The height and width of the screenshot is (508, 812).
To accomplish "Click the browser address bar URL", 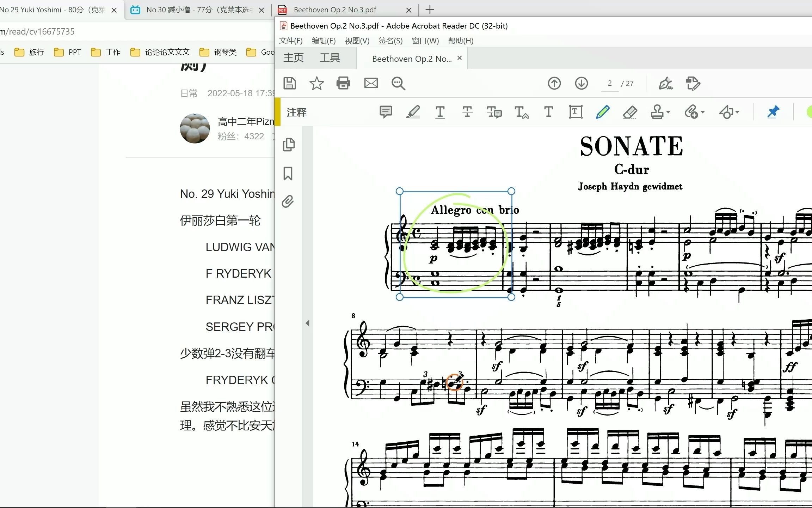I will (x=37, y=31).
